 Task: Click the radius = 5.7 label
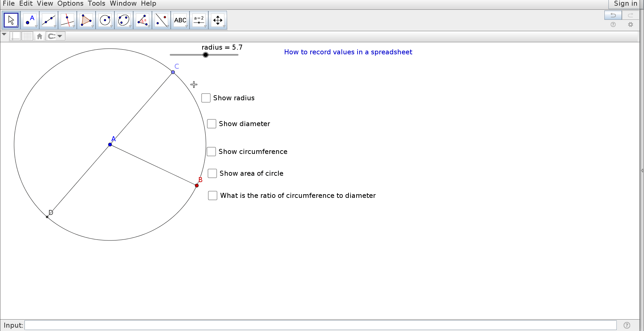[222, 47]
